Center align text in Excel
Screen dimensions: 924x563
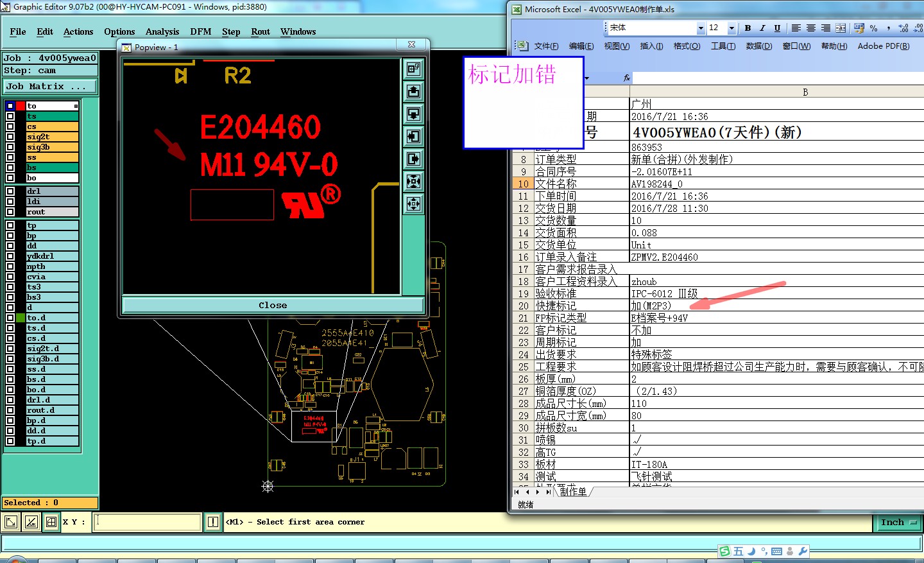click(x=810, y=28)
